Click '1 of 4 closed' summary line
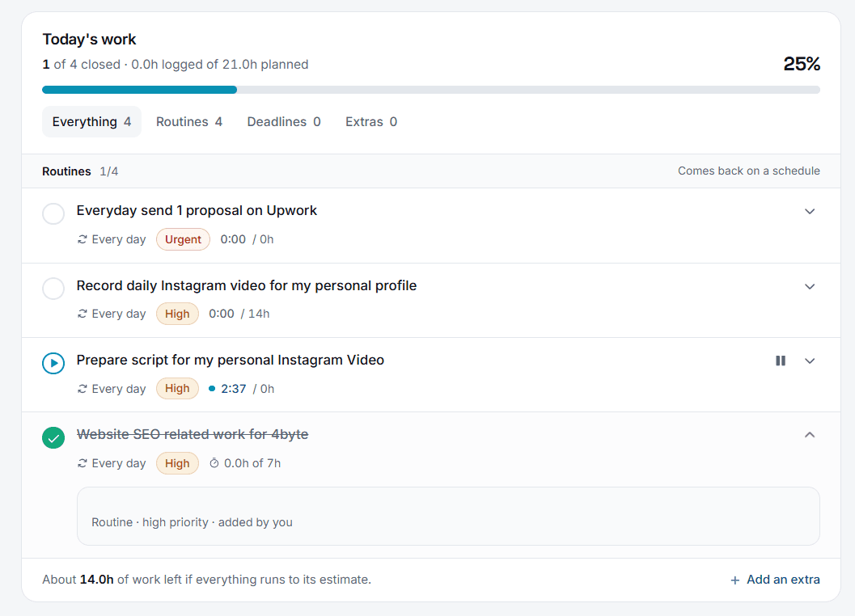This screenshot has height=616, width=855. tap(175, 65)
